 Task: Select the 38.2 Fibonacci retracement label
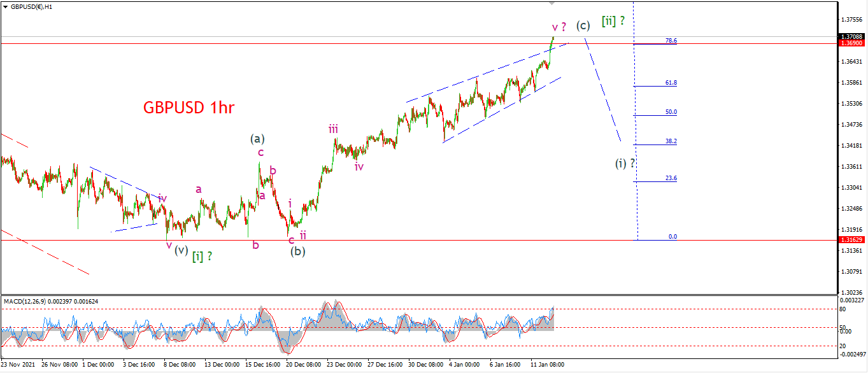pos(671,141)
